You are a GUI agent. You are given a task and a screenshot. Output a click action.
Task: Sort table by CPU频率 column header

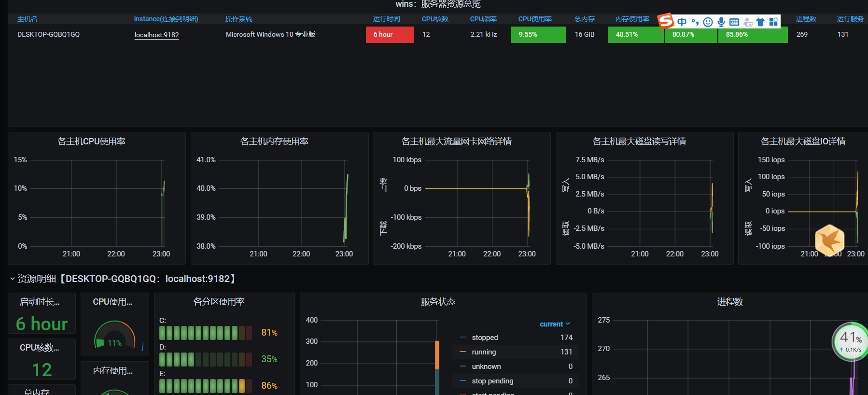click(483, 19)
